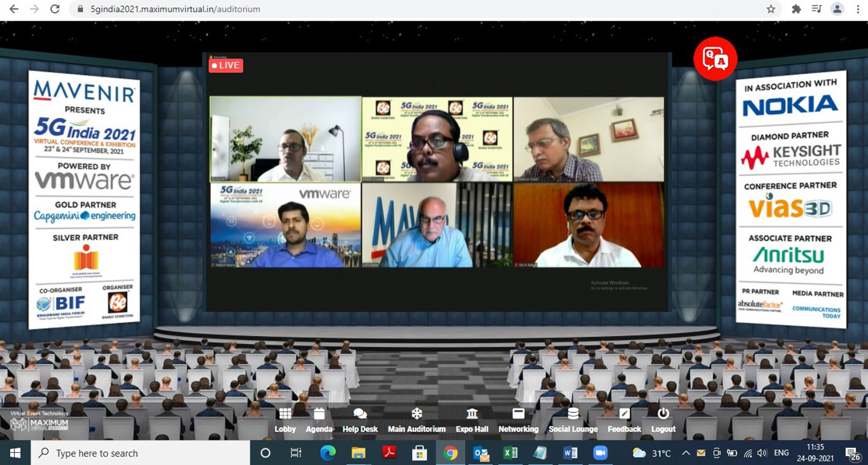The image size is (868, 465).
Task: Open Chrome profile avatar
Action: 837,9
